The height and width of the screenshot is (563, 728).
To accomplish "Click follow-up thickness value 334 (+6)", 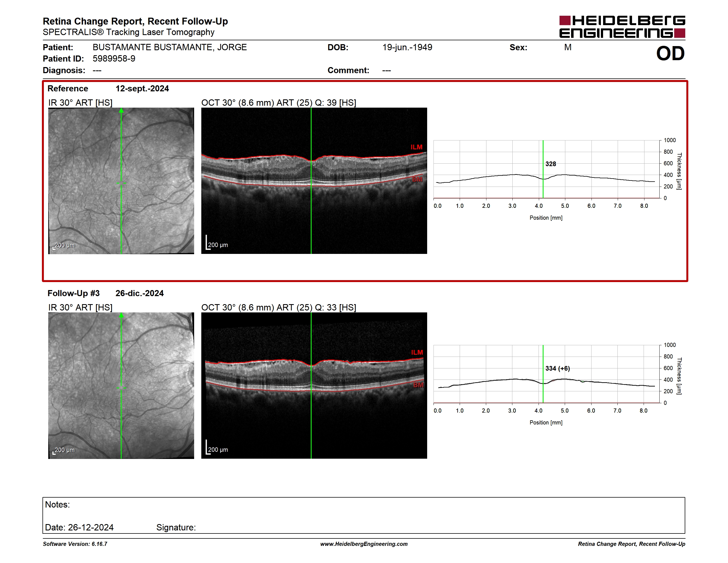I will [x=558, y=368].
